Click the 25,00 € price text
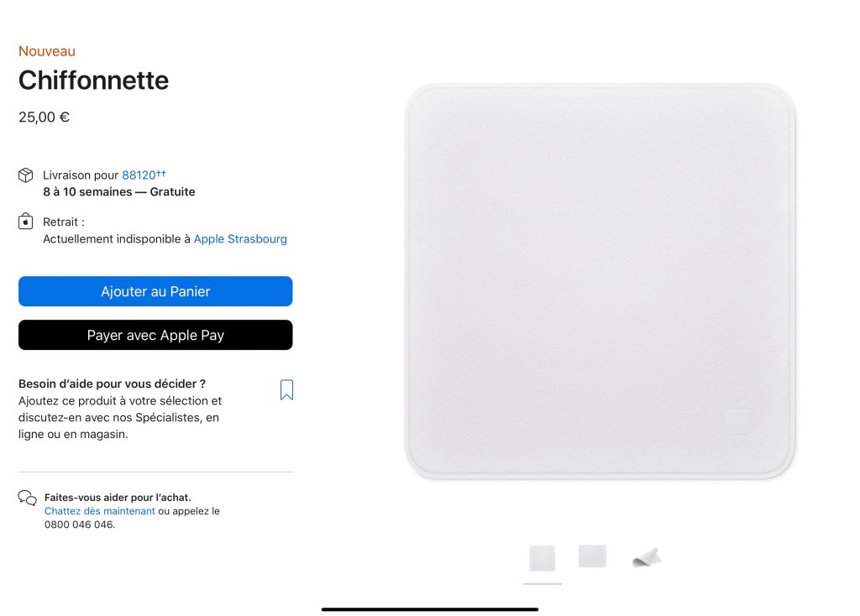Image resolution: width=860 pixels, height=616 pixels. point(44,117)
